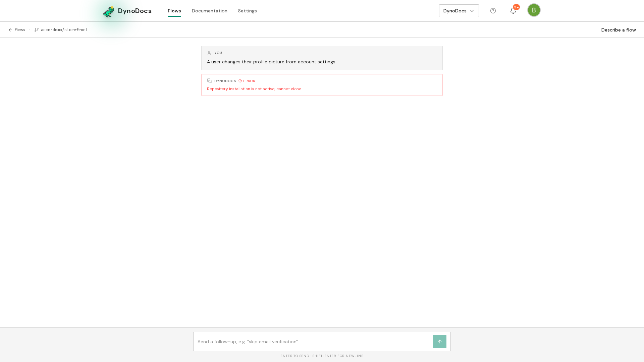Image resolution: width=644 pixels, height=362 pixels.
Task: Click the ERROR status badge
Action: coord(247,81)
